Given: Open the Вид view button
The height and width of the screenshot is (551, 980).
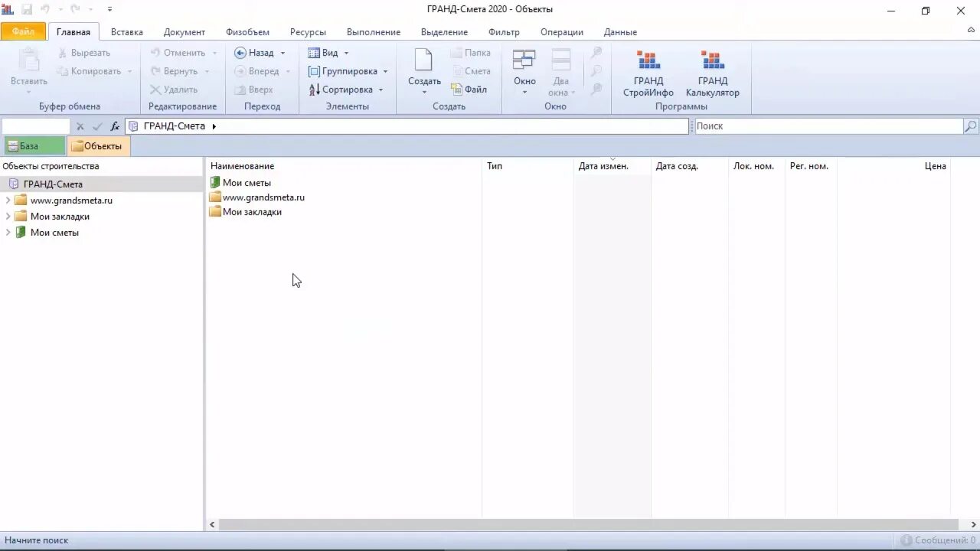Looking at the screenshot, I should [x=323, y=53].
